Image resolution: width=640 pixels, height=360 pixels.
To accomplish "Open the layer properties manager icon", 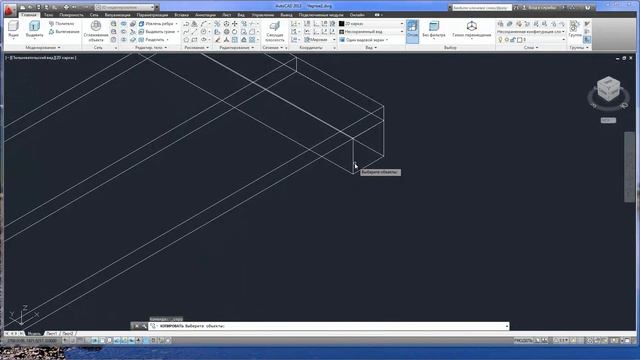I will point(500,24).
